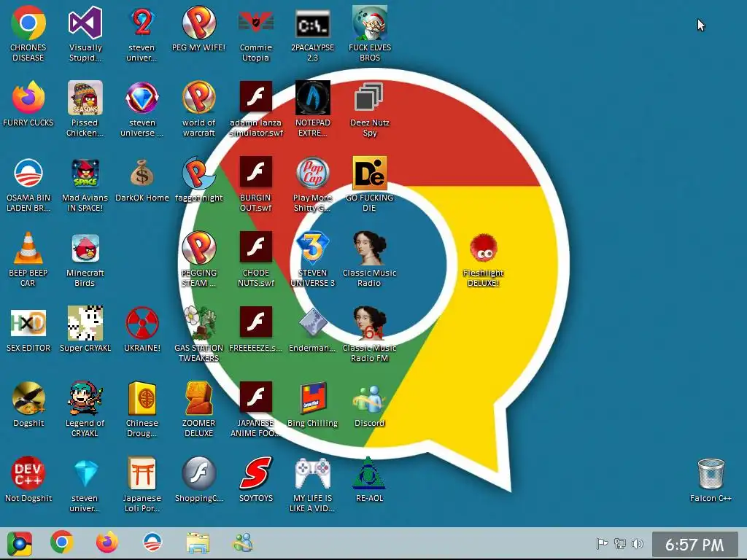Open the FREEEEEZE flash file icon
The image size is (747, 560).
[x=256, y=322]
